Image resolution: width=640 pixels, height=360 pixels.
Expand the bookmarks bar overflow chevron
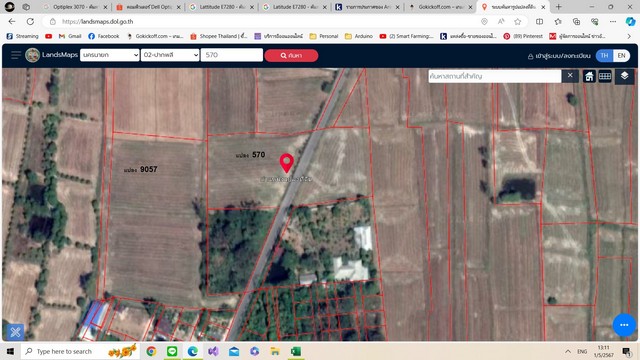point(629,36)
